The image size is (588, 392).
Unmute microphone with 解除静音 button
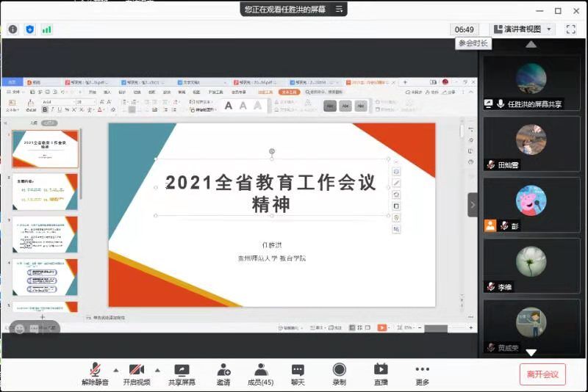point(95,374)
